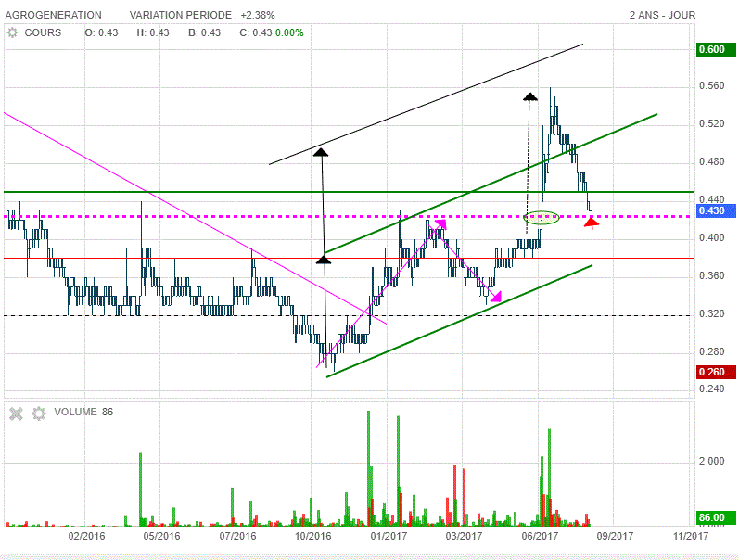The image size is (739, 560).
Task: Select the blue 0.430 current price tag
Action: click(x=716, y=210)
